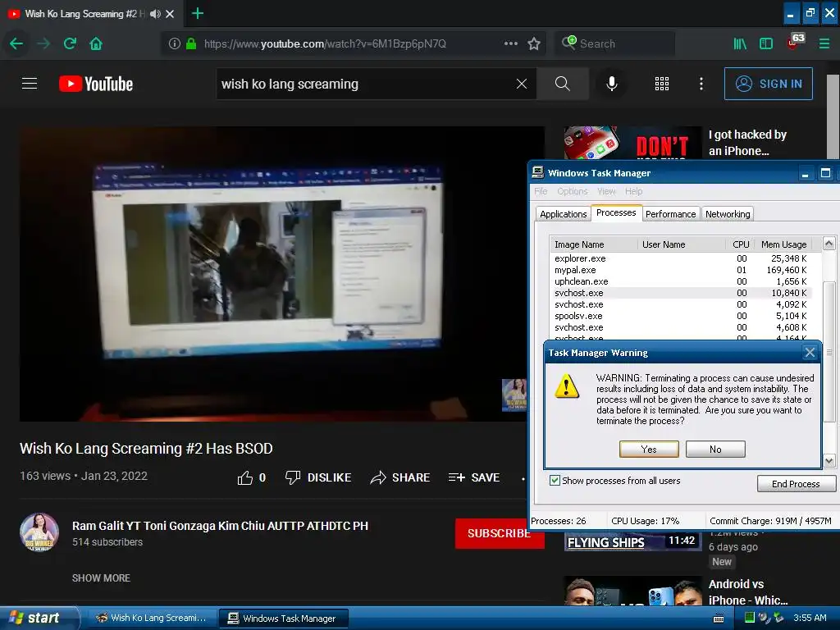Sort processes by Mem Usage column
The image size is (840, 630).
(783, 244)
